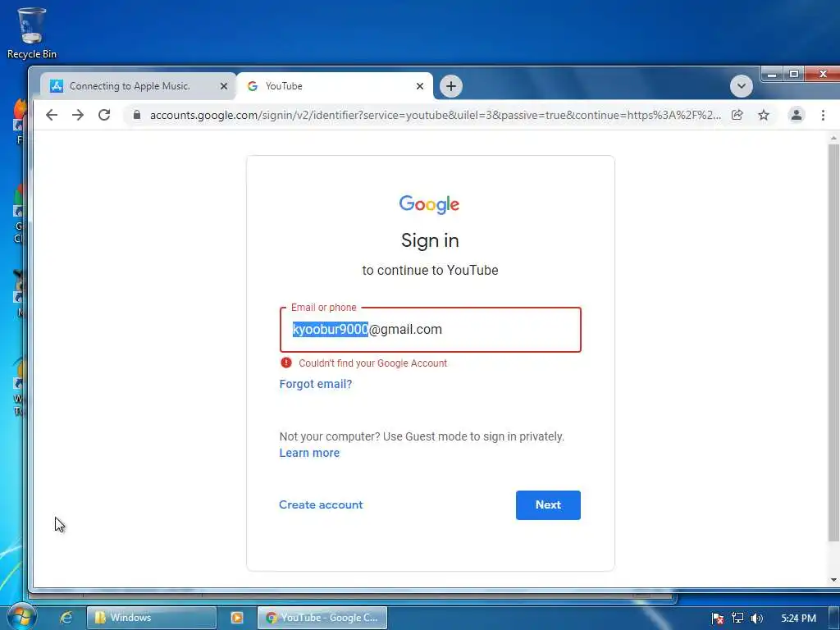840x630 pixels.
Task: Click the 'to continue to YouTube' text
Action: [430, 270]
